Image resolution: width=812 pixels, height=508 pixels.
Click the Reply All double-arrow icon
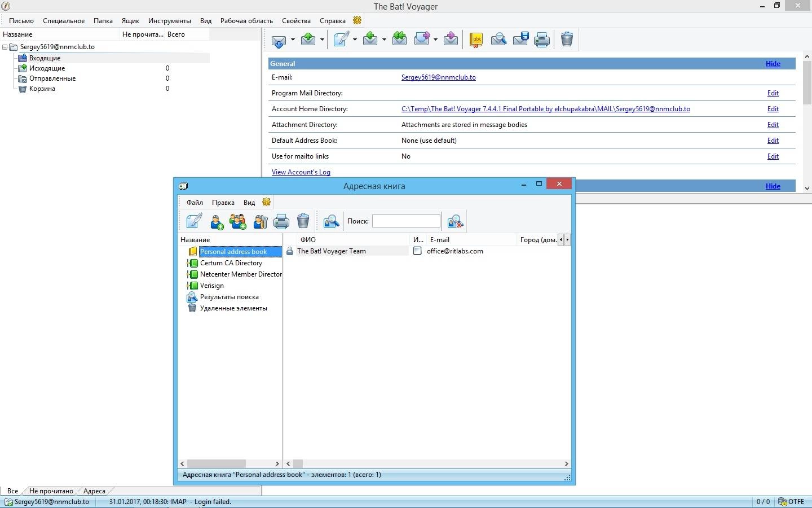point(399,39)
